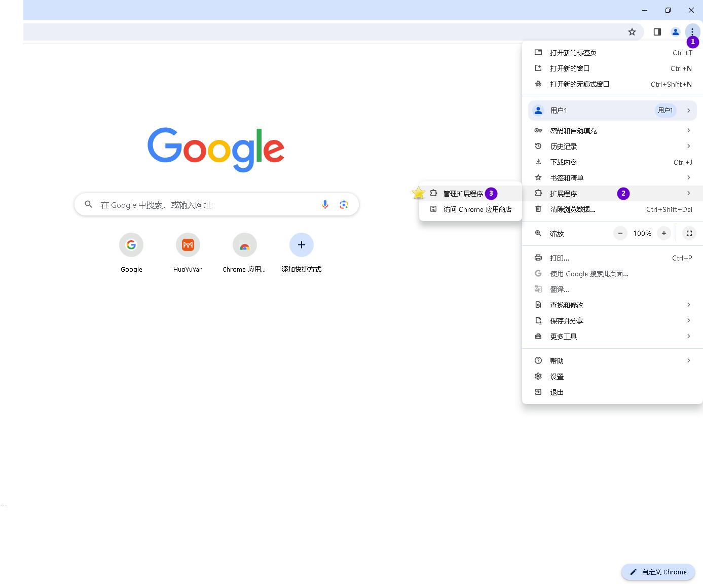This screenshot has height=588, width=703.
Task: Start voice search with the microphone icon
Action: pyautogui.click(x=325, y=204)
